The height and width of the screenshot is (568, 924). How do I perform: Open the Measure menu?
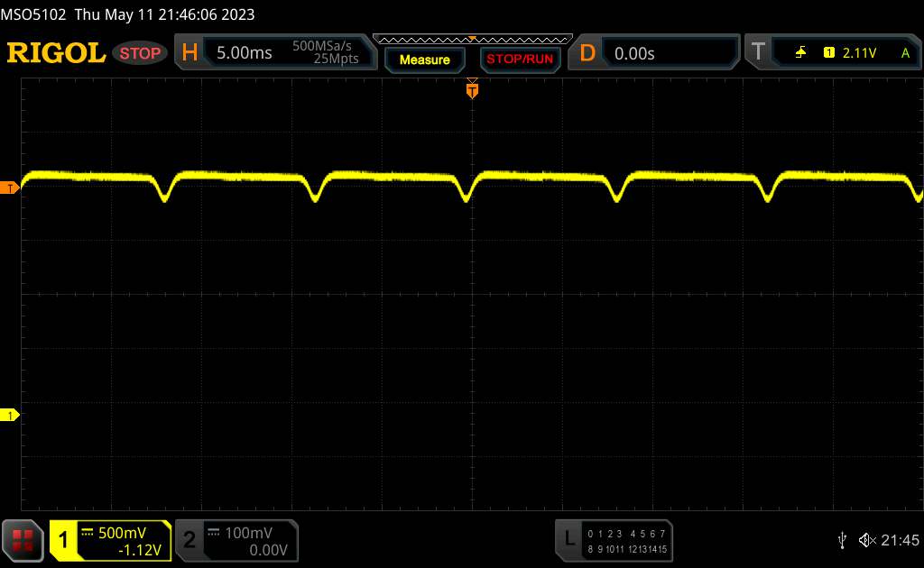[425, 60]
